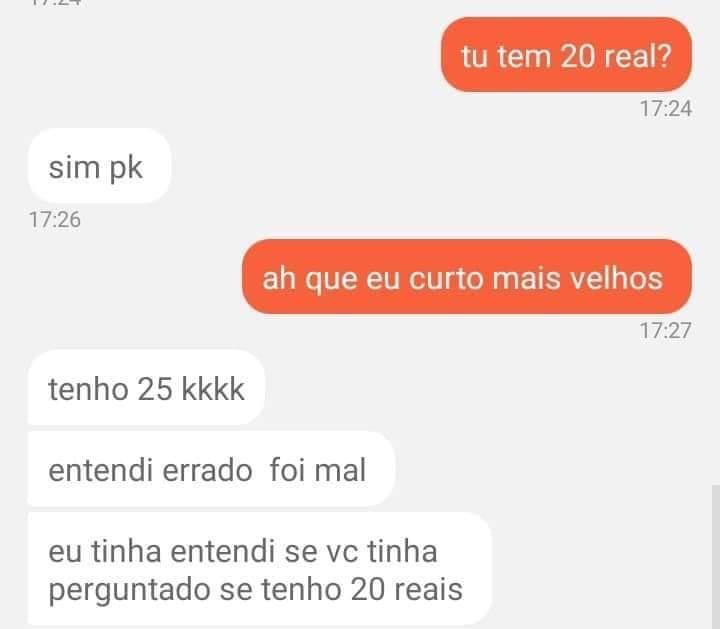
Task: Tap the "tenho 25 kkkk" message
Action: click(146, 388)
